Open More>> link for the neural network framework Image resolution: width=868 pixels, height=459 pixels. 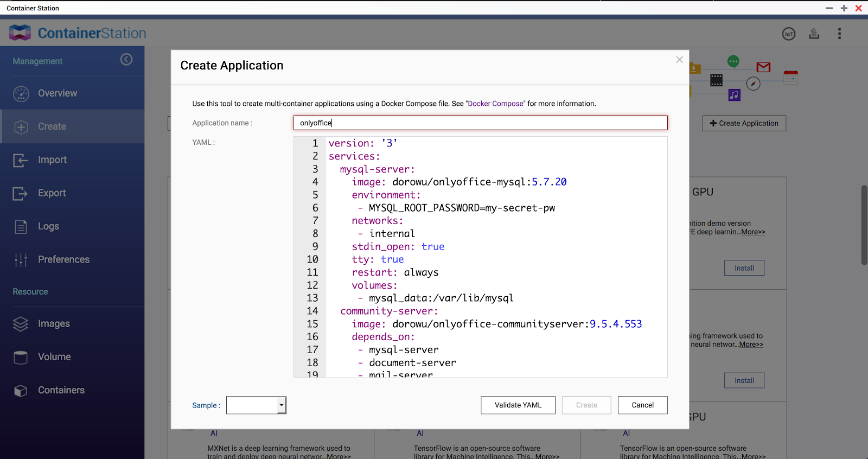[x=751, y=345]
